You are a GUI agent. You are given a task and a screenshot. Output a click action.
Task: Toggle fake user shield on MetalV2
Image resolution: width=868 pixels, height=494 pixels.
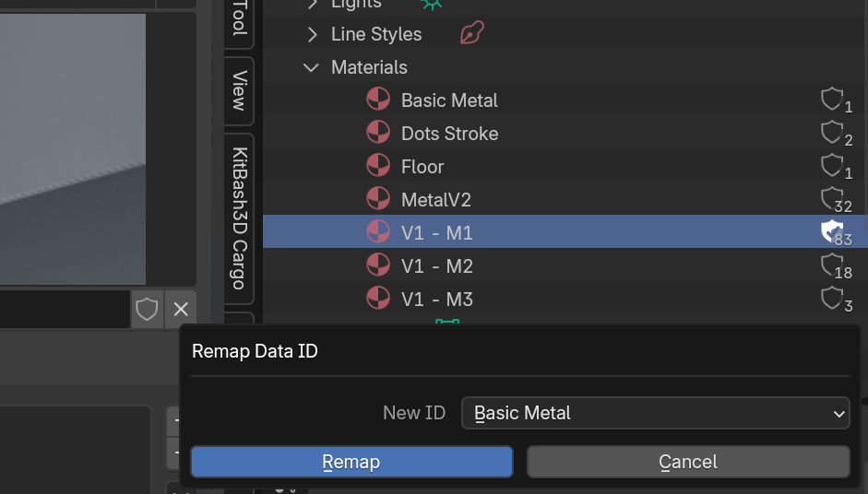click(x=832, y=199)
